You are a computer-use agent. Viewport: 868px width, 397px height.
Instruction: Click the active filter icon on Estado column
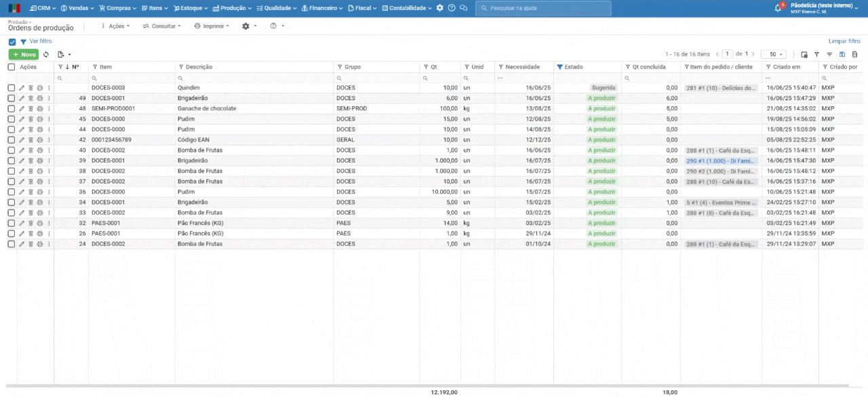(x=559, y=67)
